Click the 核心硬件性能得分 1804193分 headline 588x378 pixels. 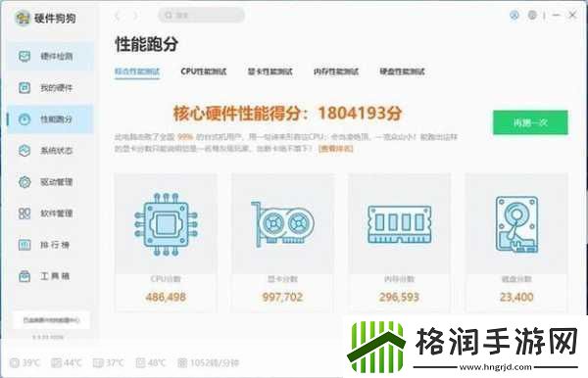point(287,114)
